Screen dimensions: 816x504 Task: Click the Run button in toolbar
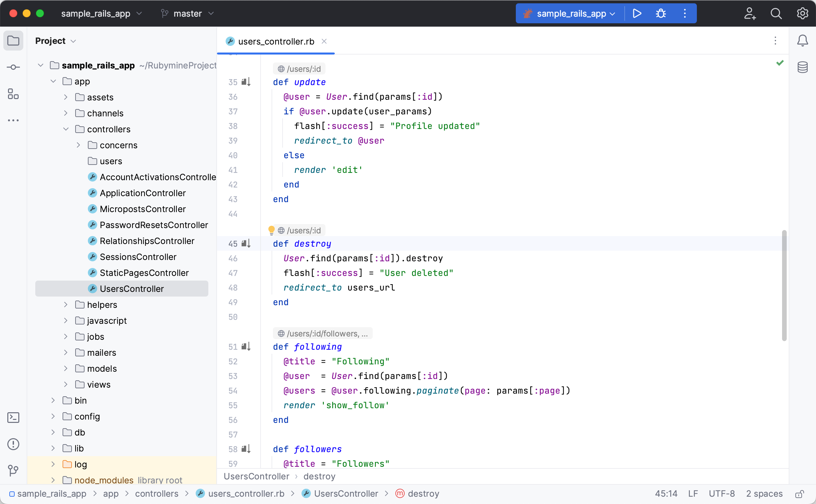pyautogui.click(x=637, y=13)
